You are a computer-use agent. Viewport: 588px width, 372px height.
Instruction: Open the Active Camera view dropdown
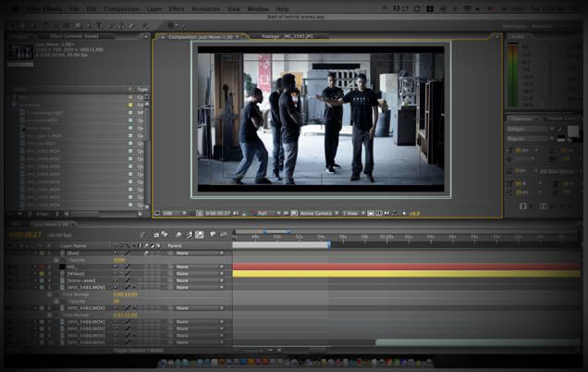click(x=316, y=213)
